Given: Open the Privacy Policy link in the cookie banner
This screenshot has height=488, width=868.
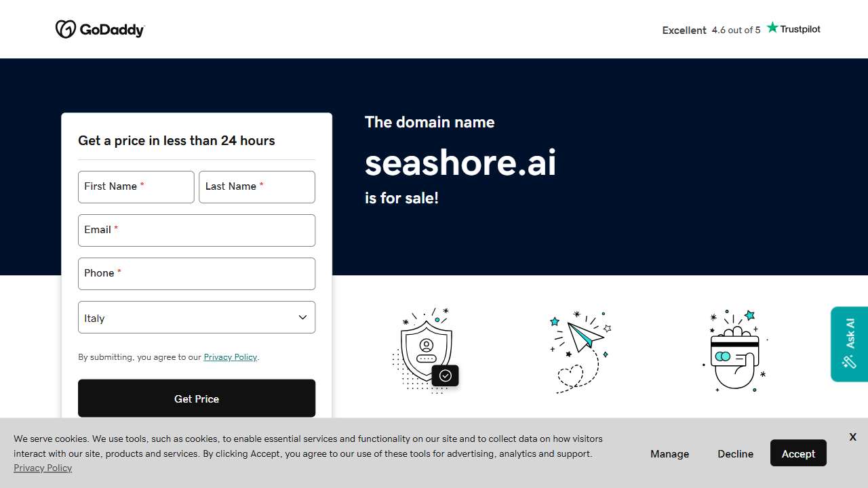Looking at the screenshot, I should pyautogui.click(x=43, y=468).
